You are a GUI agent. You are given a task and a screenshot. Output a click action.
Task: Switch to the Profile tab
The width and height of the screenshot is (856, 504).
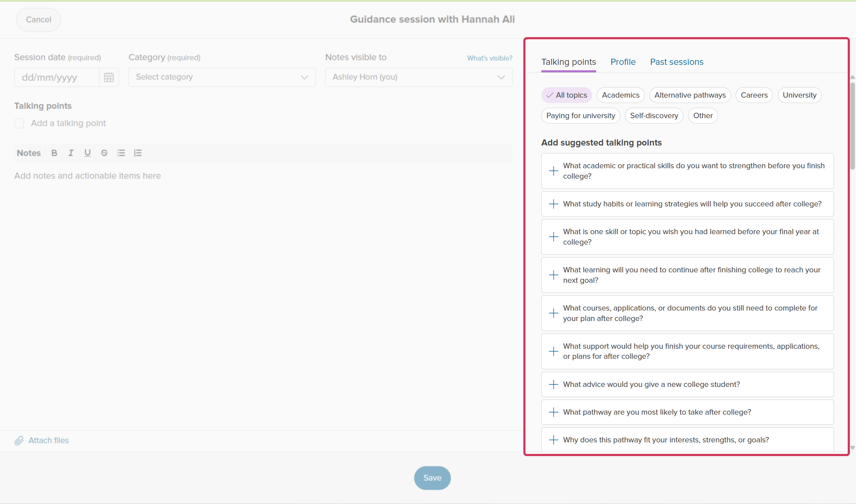pos(623,62)
